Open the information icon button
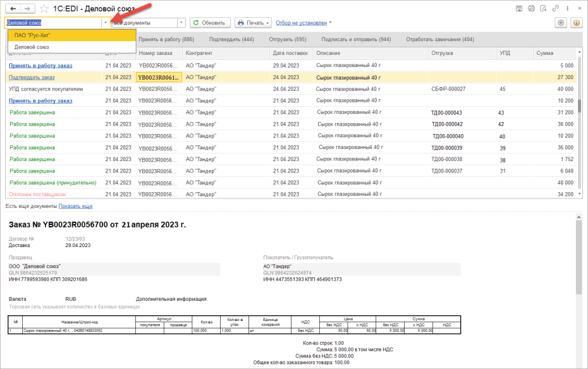The width and height of the screenshot is (588, 369). click(x=577, y=23)
